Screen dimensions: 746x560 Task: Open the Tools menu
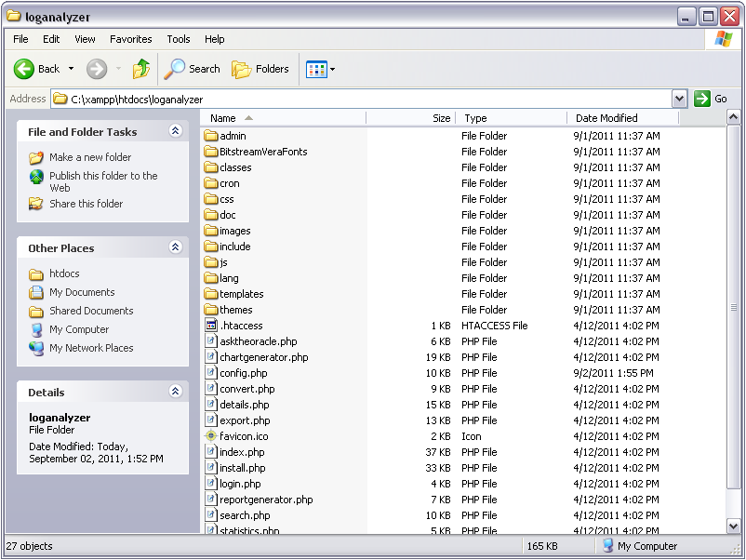pos(179,39)
